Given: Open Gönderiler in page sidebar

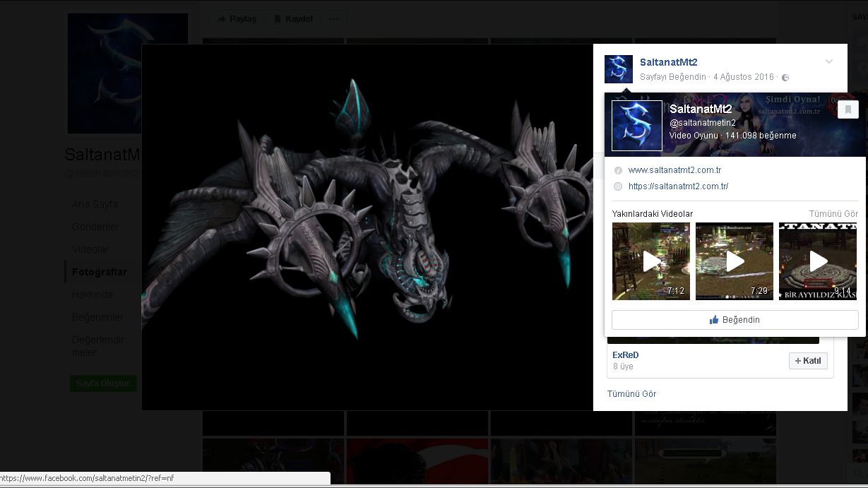Looking at the screenshot, I should (x=95, y=227).
